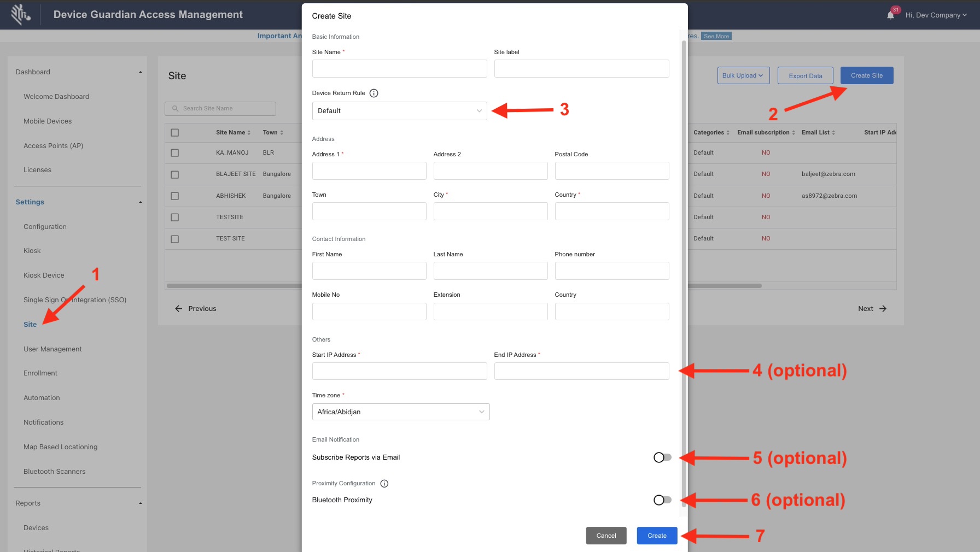Click the Next page arrow icon
Viewport: 980px width, 552px height.
[x=883, y=309]
